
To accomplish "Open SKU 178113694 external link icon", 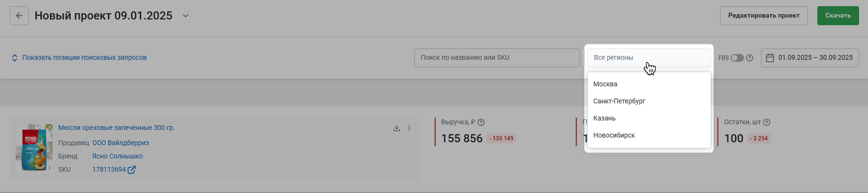I will [x=132, y=170].
